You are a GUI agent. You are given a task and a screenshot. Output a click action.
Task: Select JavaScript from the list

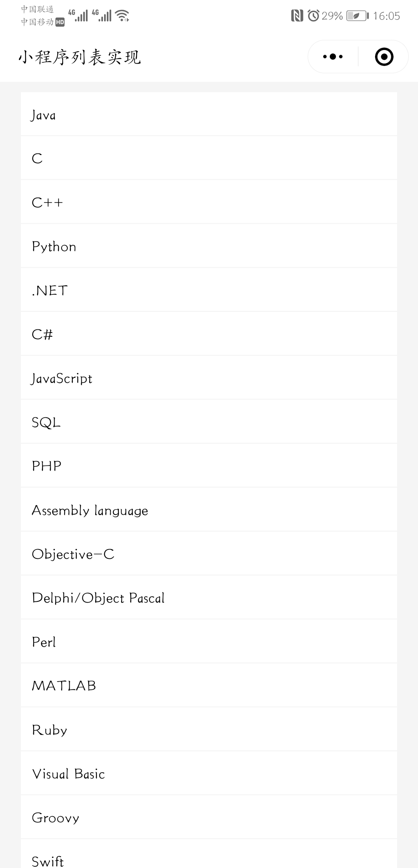pos(209,378)
